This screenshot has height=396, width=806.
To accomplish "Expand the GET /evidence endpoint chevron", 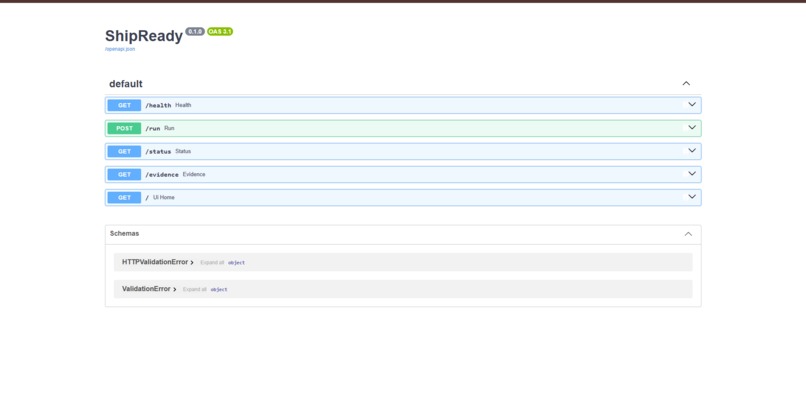I will (x=692, y=174).
